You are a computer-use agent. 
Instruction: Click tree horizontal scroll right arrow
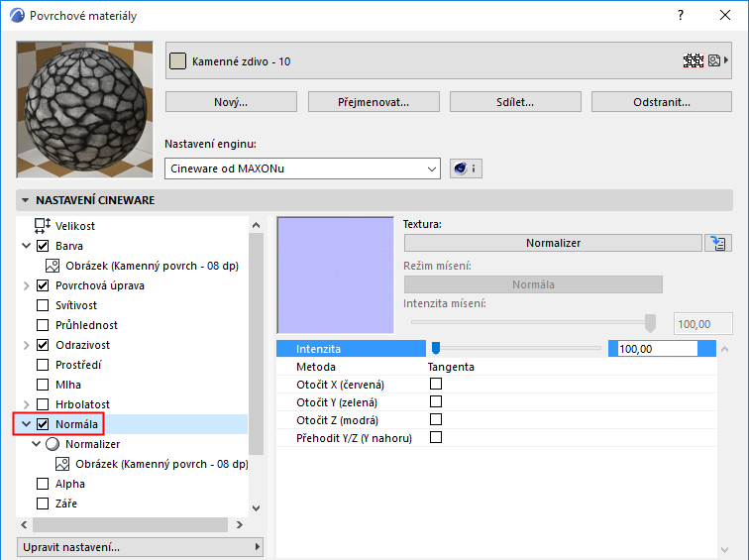click(240, 524)
